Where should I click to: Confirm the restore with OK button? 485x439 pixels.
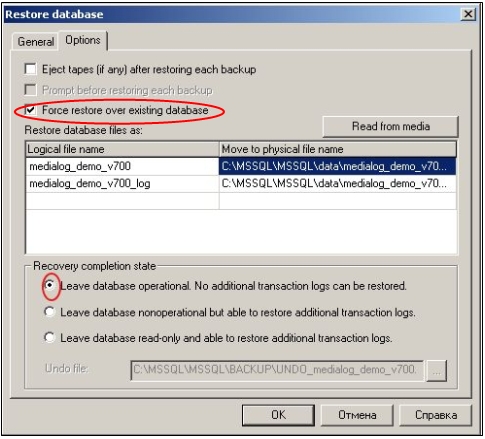click(278, 415)
